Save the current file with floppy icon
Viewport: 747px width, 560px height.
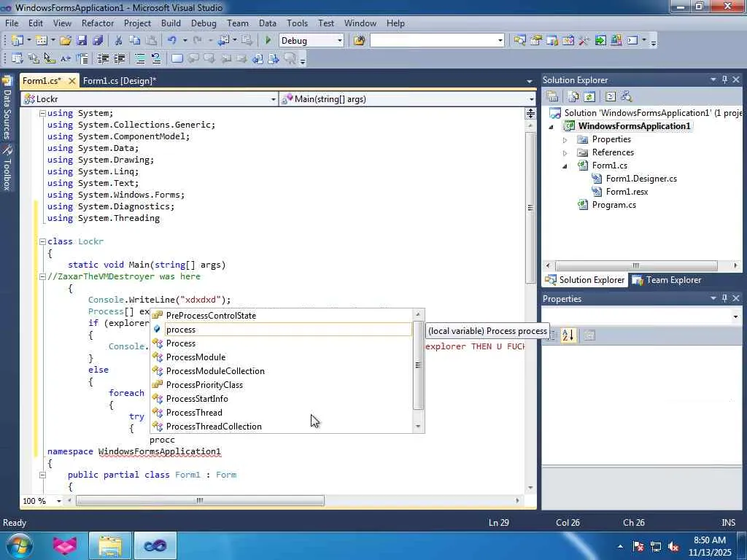click(x=82, y=41)
